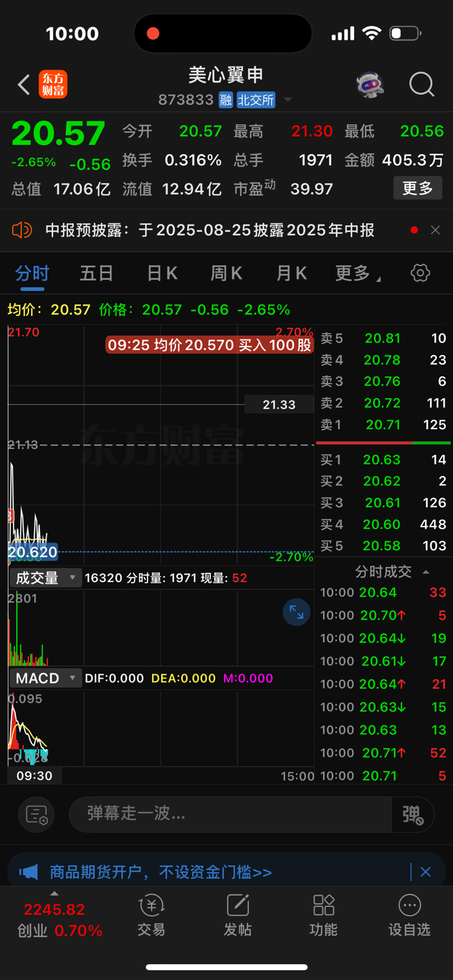Open 商品期货开户 promotion link
This screenshot has height=980, width=453.
pyautogui.click(x=160, y=872)
